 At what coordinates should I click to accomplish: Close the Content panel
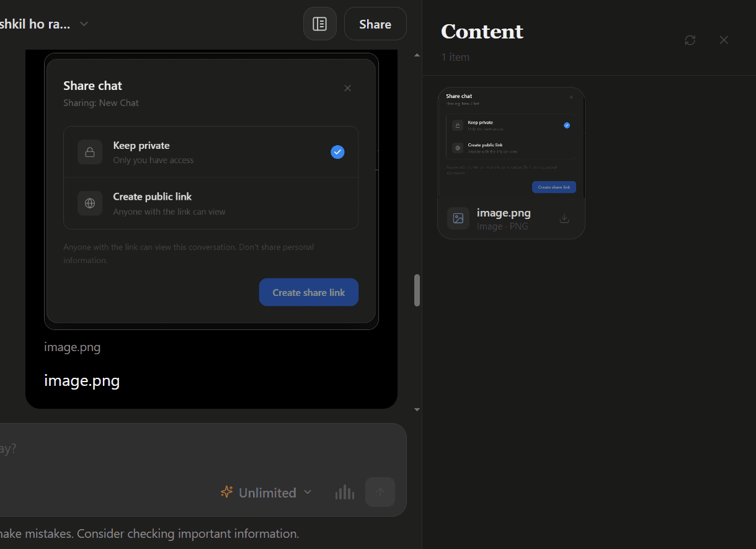(x=724, y=40)
